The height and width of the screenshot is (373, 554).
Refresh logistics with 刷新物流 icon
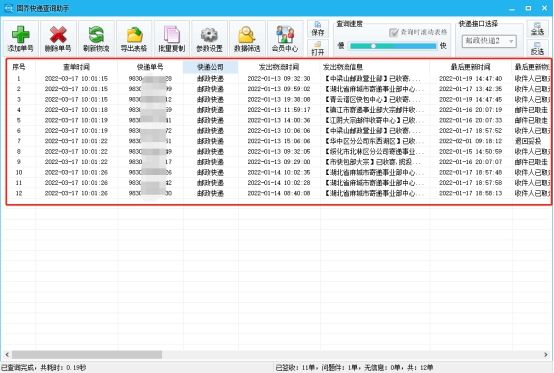[x=96, y=39]
